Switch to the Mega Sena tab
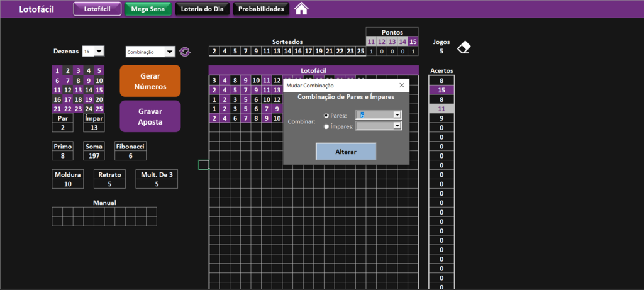 tap(148, 9)
